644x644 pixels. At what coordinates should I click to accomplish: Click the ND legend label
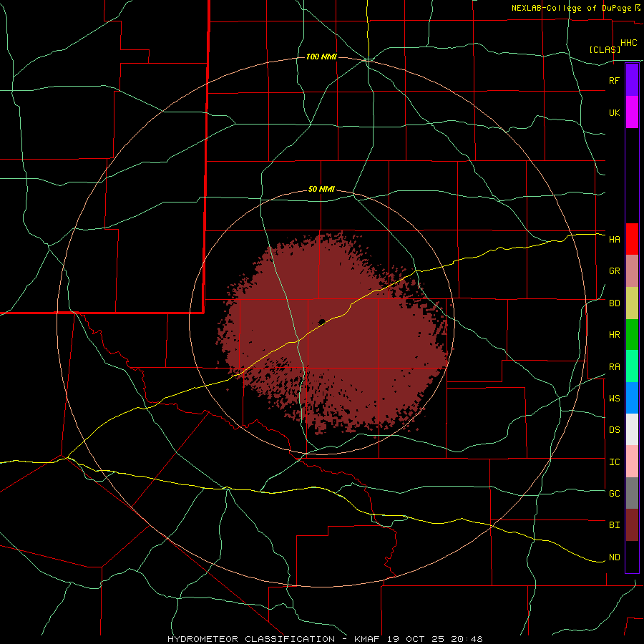615,557
